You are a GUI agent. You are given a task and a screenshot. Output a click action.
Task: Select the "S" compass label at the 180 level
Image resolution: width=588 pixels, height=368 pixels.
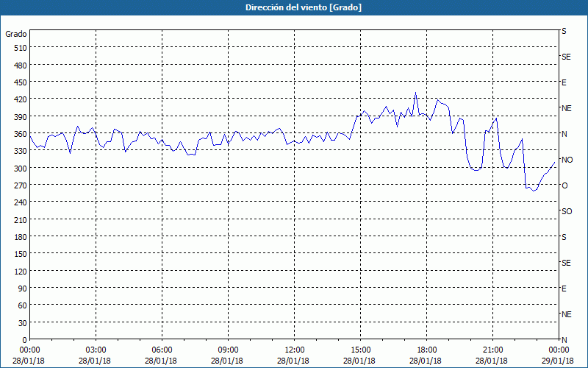[x=564, y=237]
